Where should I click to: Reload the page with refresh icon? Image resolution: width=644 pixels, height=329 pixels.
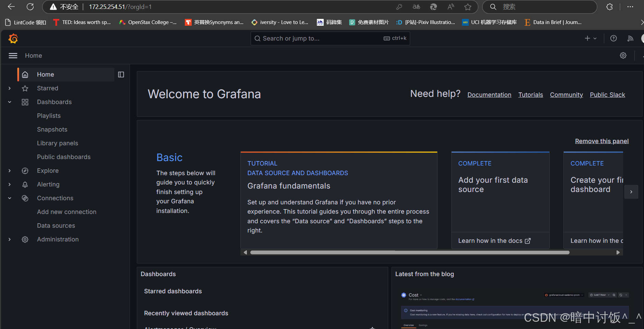coord(30,7)
